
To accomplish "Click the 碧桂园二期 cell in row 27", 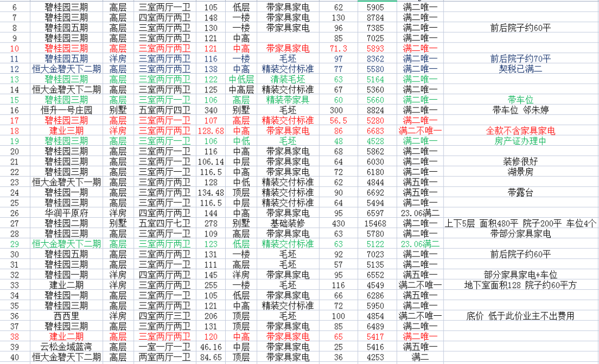I will 67,224.
